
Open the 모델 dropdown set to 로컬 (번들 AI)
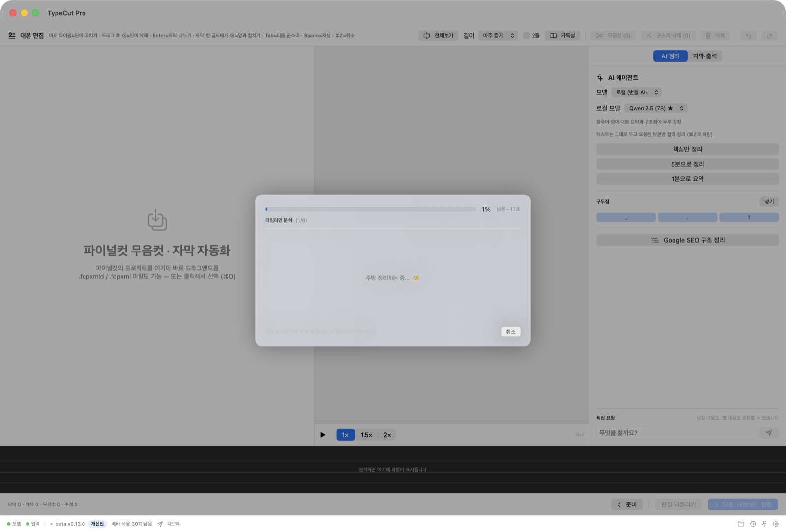click(637, 92)
